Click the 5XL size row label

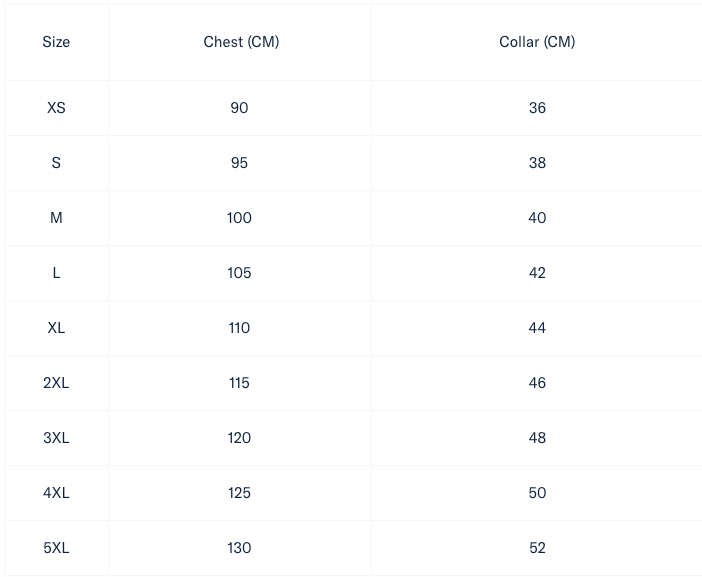(x=56, y=548)
